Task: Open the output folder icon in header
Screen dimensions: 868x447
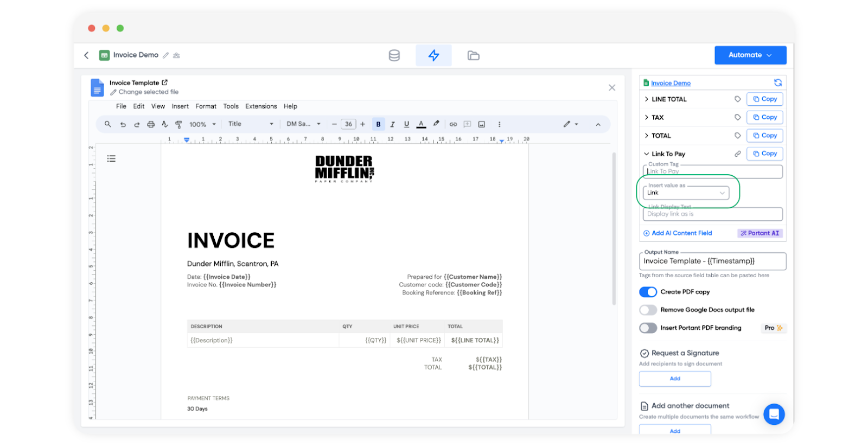Action: [473, 55]
